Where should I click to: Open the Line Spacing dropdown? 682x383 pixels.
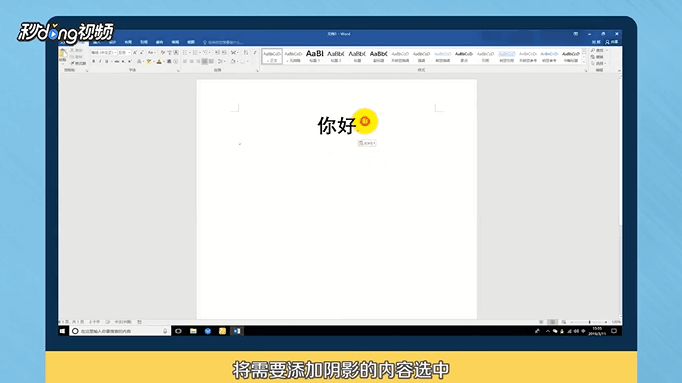click(221, 61)
